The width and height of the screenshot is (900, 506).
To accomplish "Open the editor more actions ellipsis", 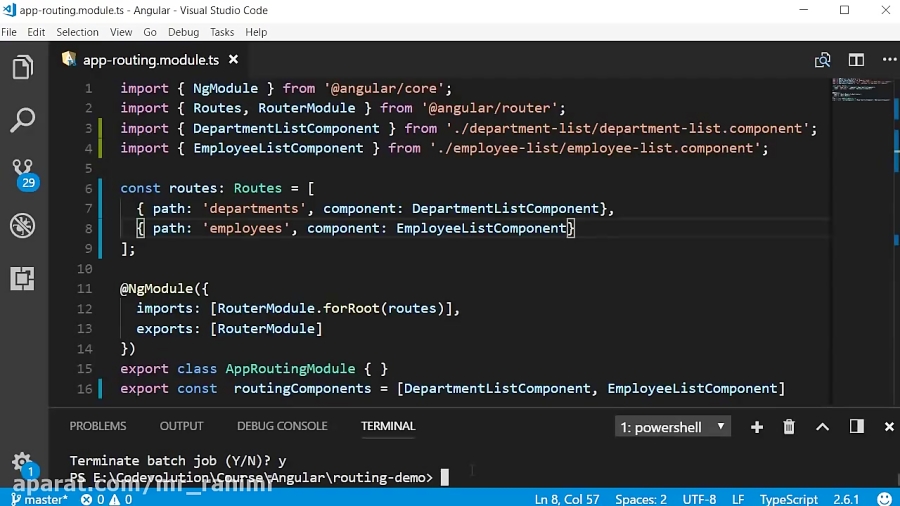I will coord(889,60).
